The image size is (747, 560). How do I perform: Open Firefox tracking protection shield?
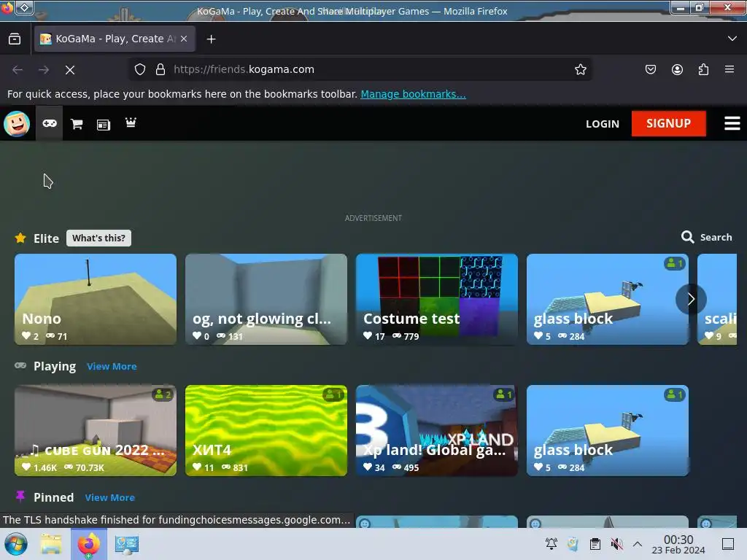(139, 69)
